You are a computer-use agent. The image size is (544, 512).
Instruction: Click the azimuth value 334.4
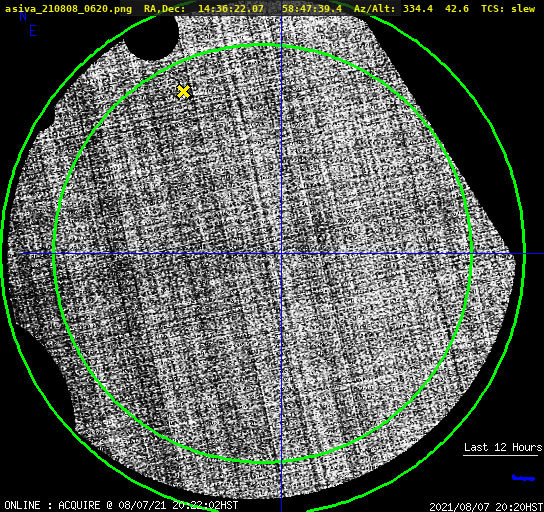[x=418, y=9]
